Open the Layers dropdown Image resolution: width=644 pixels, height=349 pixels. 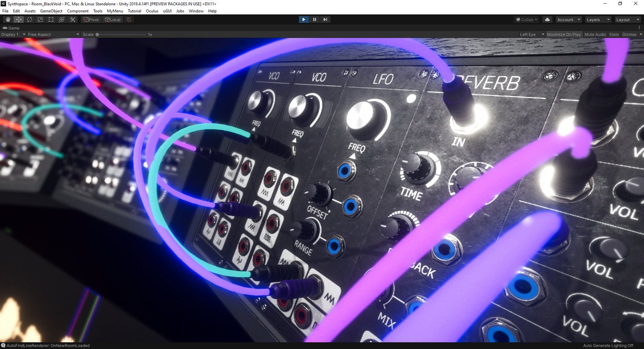click(x=598, y=19)
